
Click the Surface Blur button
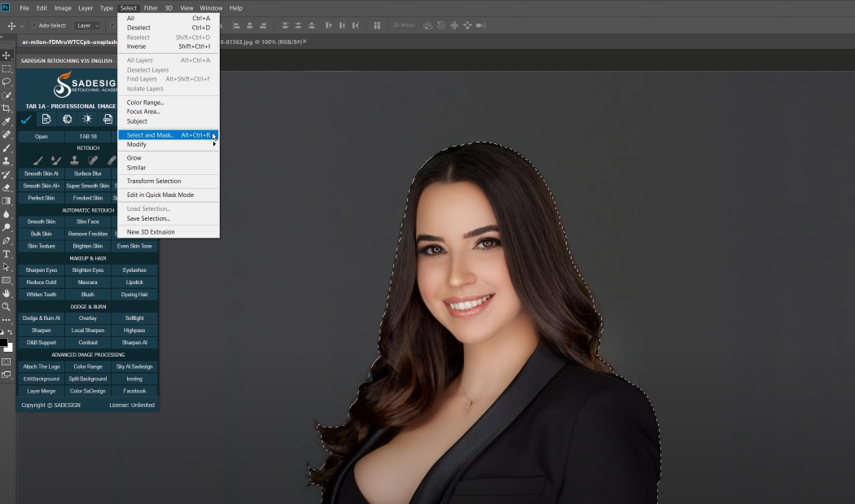[88, 173]
